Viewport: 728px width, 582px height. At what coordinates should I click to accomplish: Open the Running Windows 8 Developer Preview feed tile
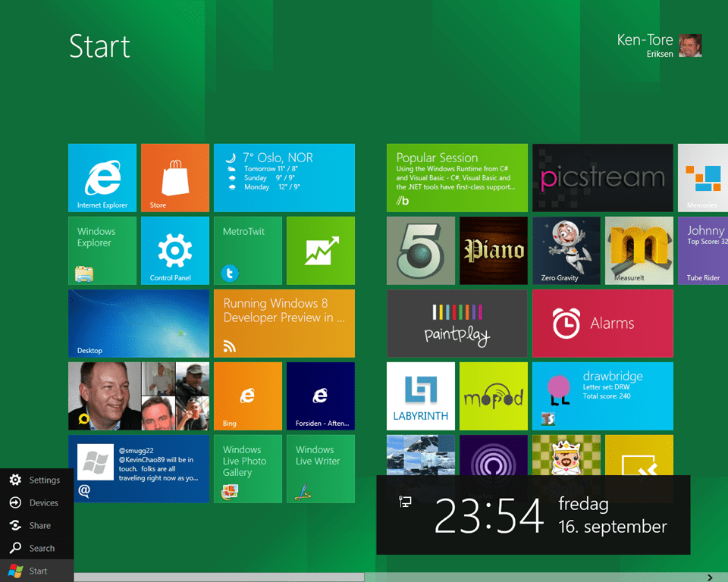coord(284,324)
